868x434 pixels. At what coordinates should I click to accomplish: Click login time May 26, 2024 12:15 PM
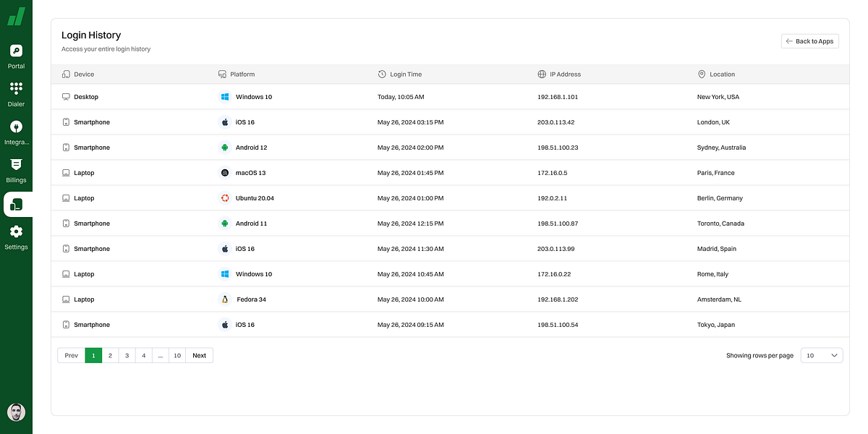click(411, 224)
